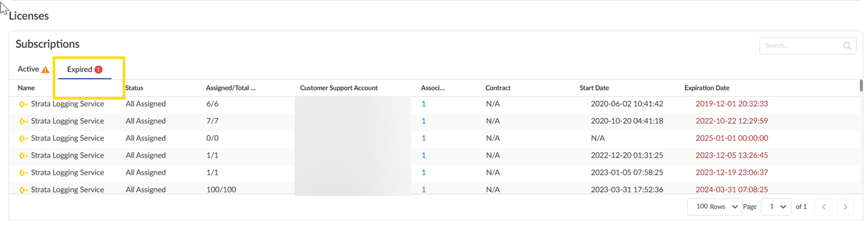
Task: Open the 100 Rows dropdown
Action: [x=716, y=207]
